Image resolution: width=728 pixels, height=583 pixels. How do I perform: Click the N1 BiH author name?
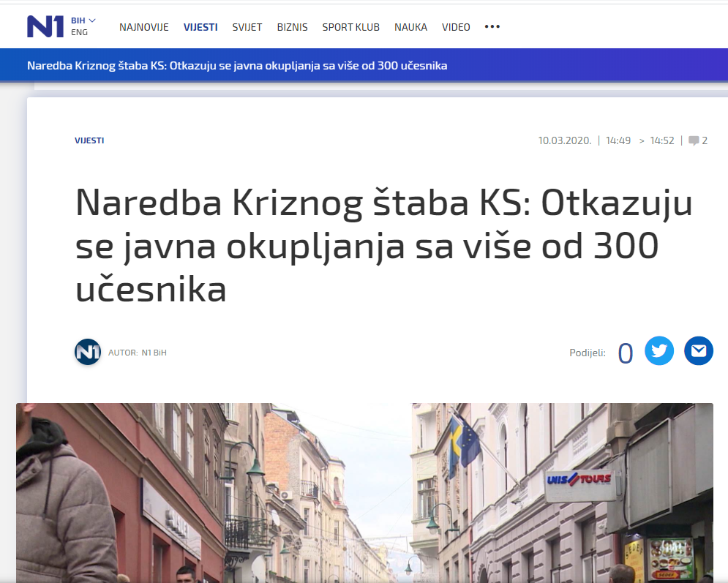(154, 353)
